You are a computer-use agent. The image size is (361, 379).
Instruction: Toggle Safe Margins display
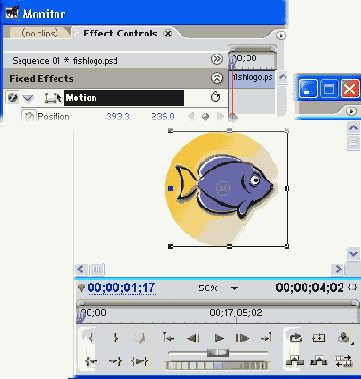[x=318, y=338]
